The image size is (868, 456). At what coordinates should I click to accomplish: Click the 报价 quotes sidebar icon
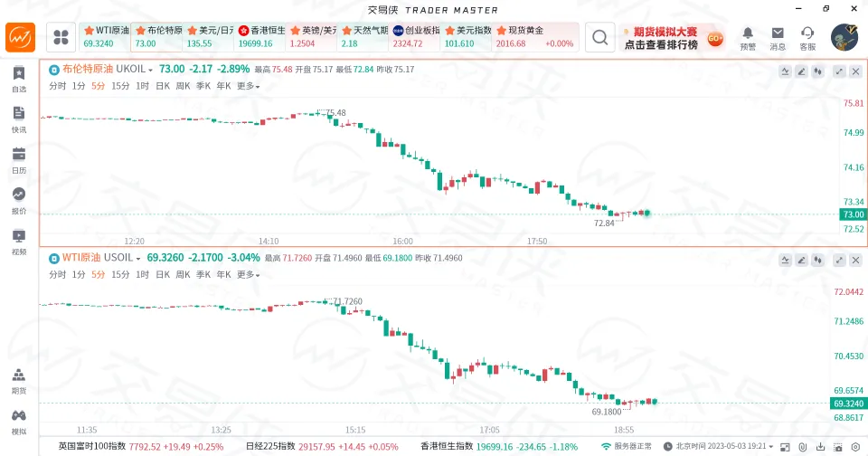click(x=19, y=199)
